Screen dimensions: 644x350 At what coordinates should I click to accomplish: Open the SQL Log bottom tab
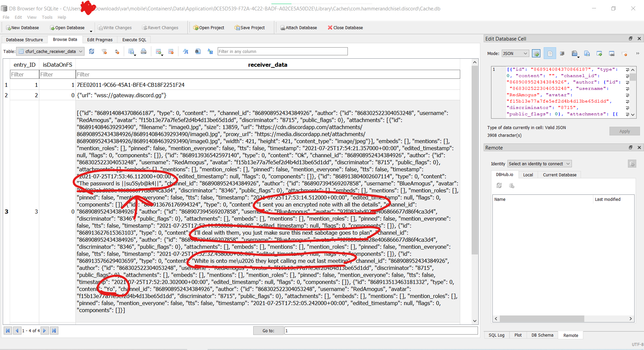496,335
